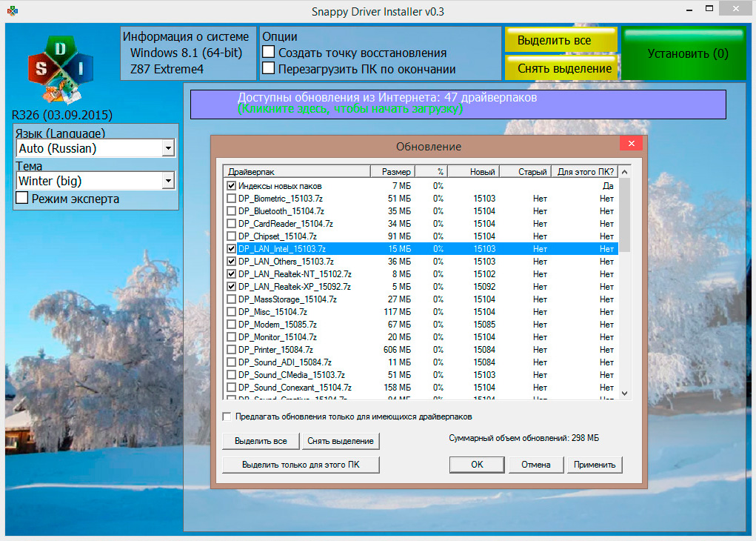Click Выделить только для этого ПК button
This screenshot has width=756, height=541.
(x=301, y=465)
